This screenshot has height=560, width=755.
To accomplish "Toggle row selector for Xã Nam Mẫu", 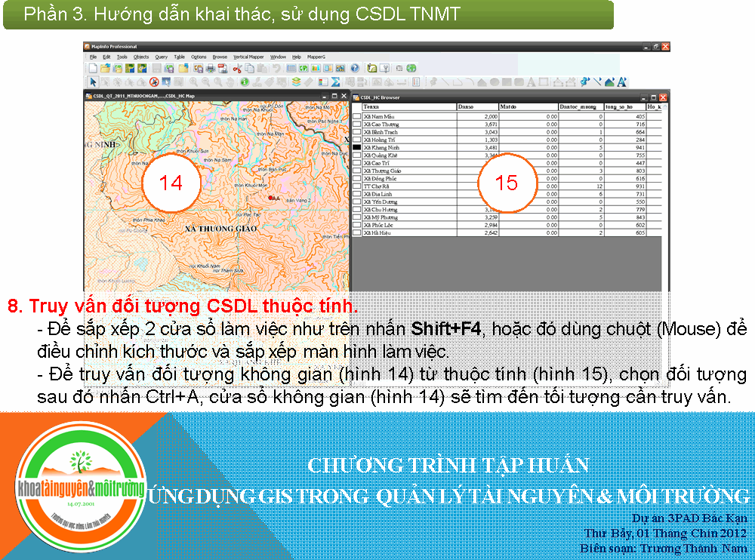I will tap(357, 116).
